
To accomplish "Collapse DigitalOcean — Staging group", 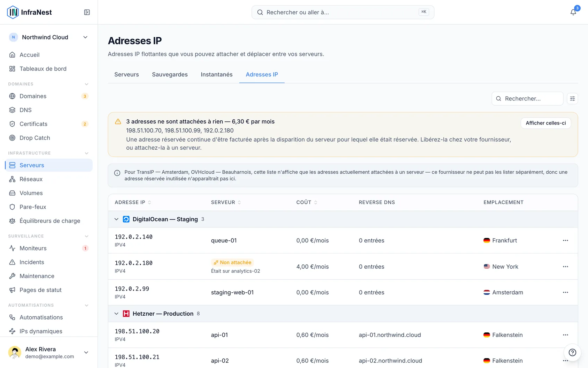I will pos(116,219).
